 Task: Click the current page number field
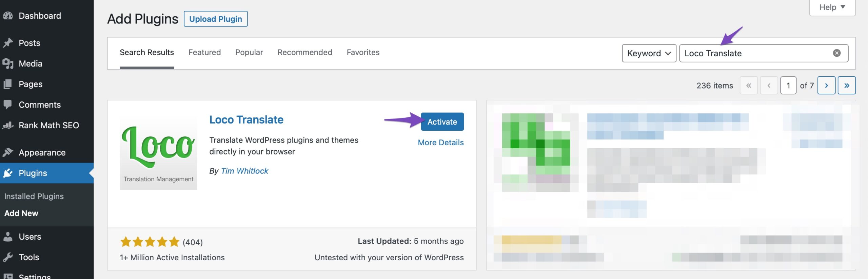[788, 86]
